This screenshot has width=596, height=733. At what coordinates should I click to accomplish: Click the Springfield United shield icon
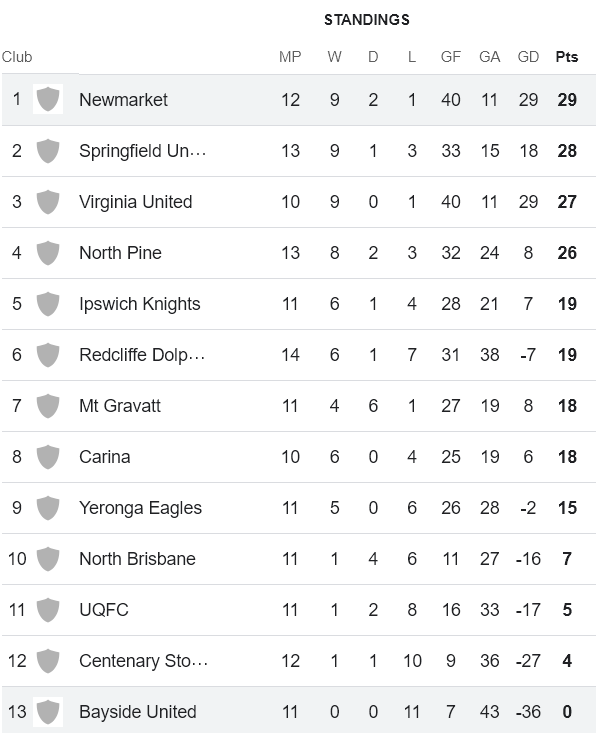48,151
